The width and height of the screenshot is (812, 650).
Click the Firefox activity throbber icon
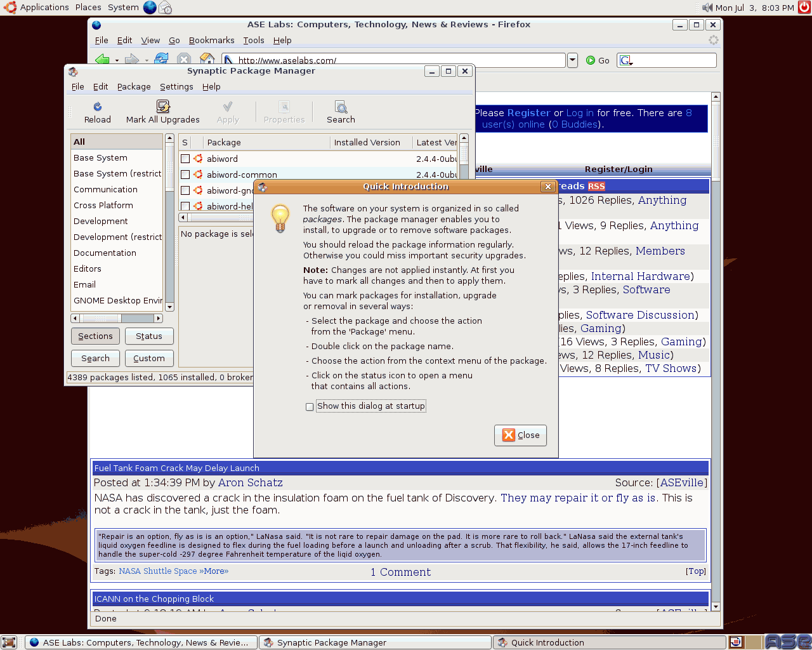pos(713,40)
